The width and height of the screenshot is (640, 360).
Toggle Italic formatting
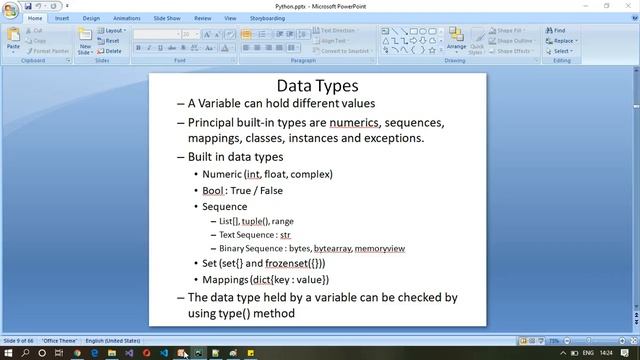[149, 48]
